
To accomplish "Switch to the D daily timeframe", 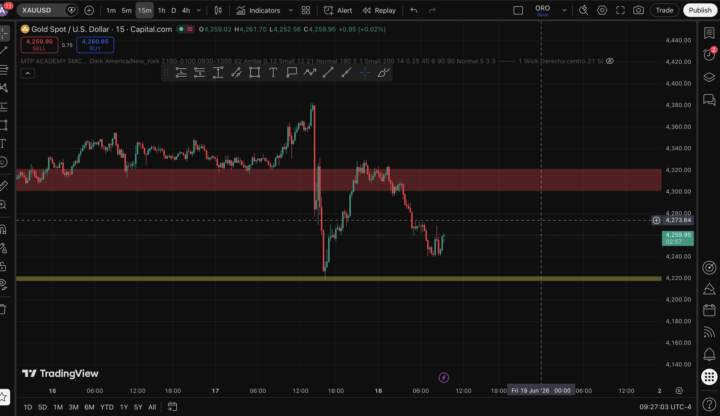I will click(174, 10).
